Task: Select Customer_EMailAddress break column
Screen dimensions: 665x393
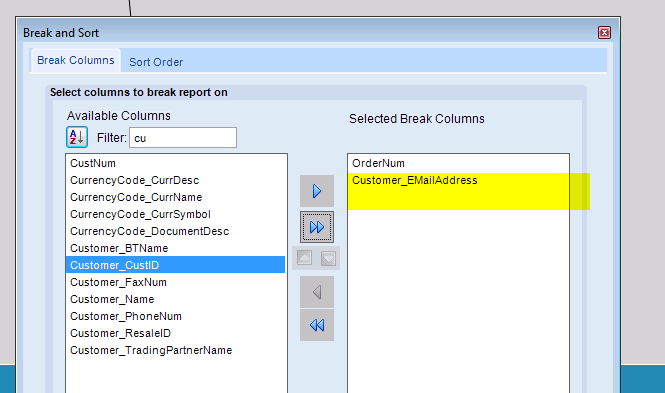Action: click(x=458, y=180)
